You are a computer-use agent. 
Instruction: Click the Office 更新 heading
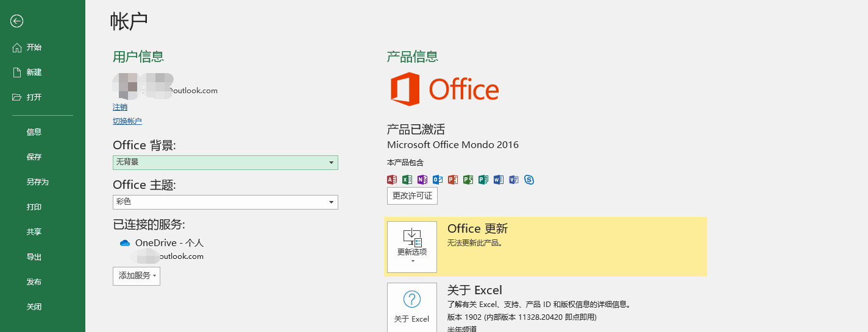tap(477, 229)
